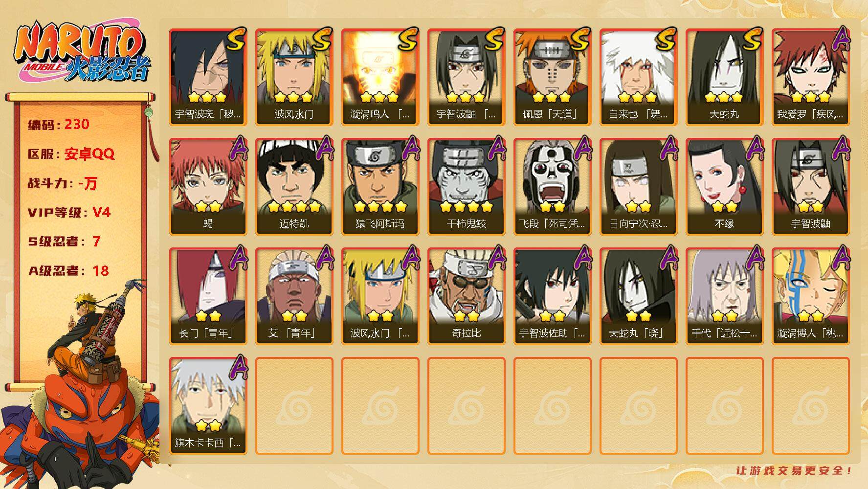Click the 旗木卡卡西 ninja card
The height and width of the screenshot is (489, 868).
pos(208,405)
